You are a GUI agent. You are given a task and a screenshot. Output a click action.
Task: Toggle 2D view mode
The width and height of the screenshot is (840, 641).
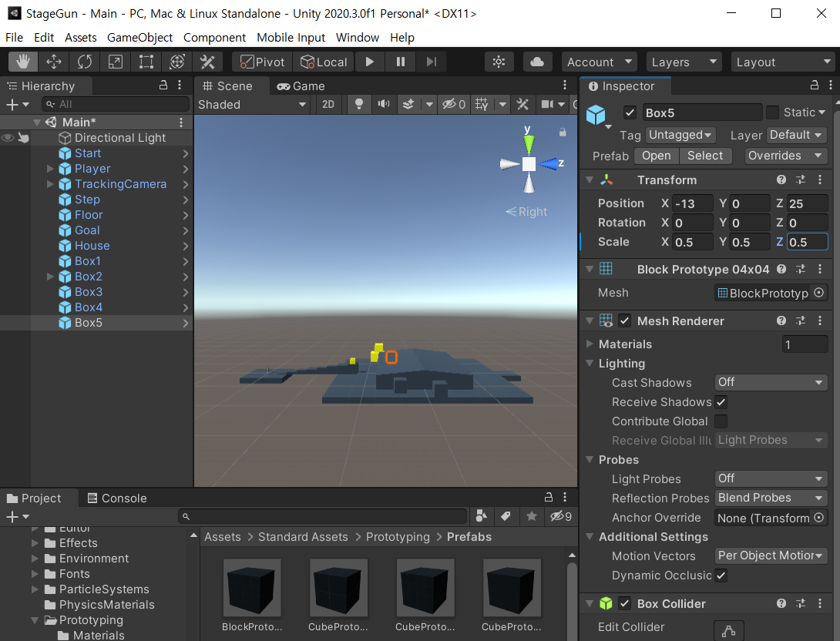pos(328,105)
